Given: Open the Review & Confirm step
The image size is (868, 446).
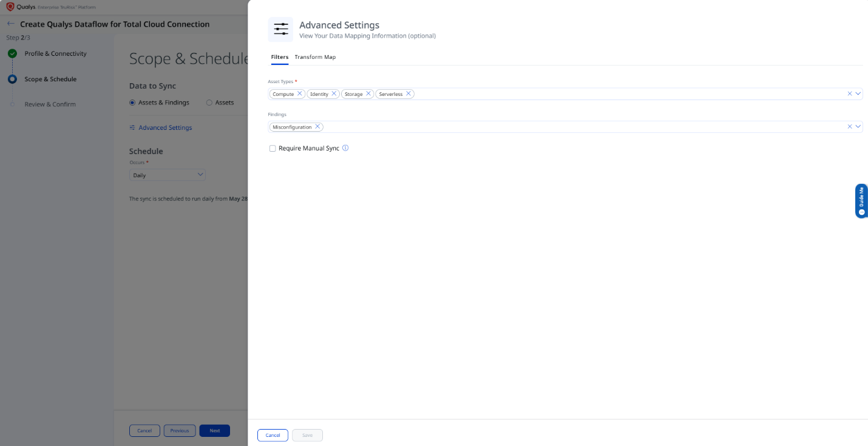Looking at the screenshot, I should (50, 104).
